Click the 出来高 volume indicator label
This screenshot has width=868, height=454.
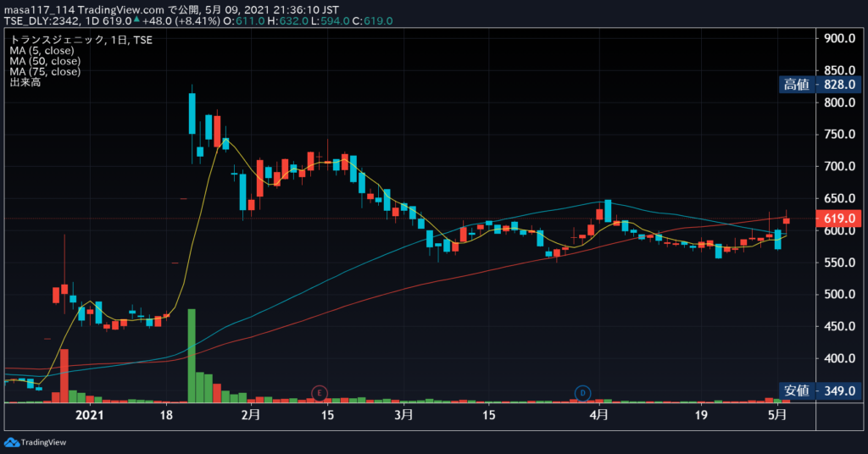coord(25,82)
